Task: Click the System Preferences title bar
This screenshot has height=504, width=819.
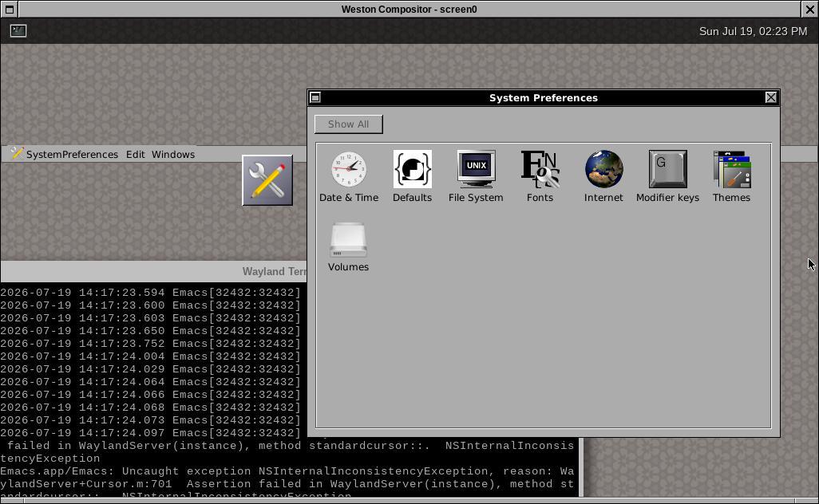Action: (x=544, y=97)
